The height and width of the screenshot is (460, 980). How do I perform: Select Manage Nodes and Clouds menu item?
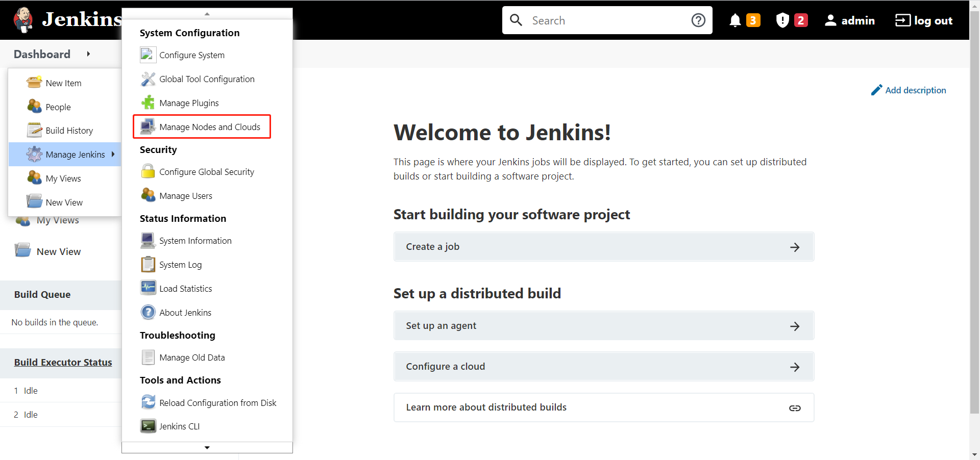coord(209,127)
